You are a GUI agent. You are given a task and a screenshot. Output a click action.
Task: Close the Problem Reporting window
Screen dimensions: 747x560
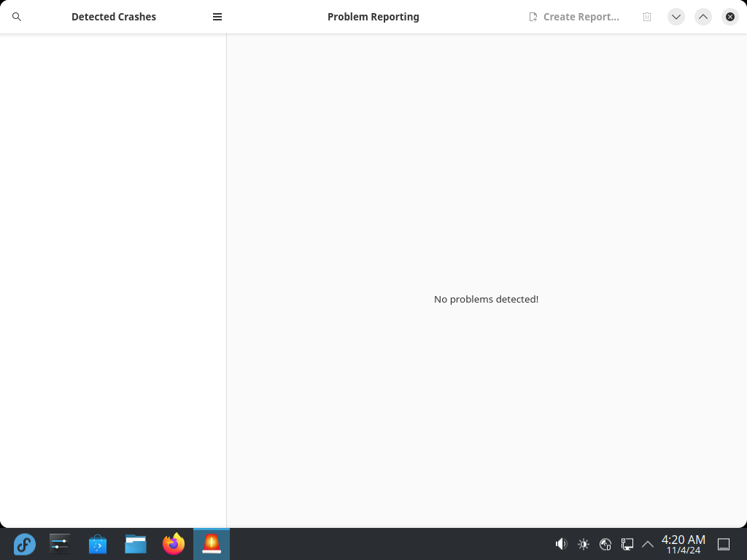pyautogui.click(x=730, y=17)
